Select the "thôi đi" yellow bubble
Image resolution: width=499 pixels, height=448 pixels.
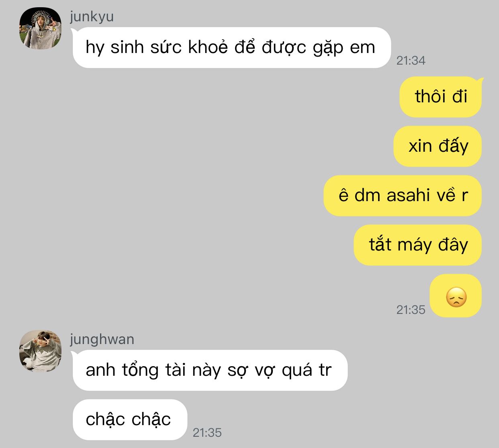tap(440, 97)
